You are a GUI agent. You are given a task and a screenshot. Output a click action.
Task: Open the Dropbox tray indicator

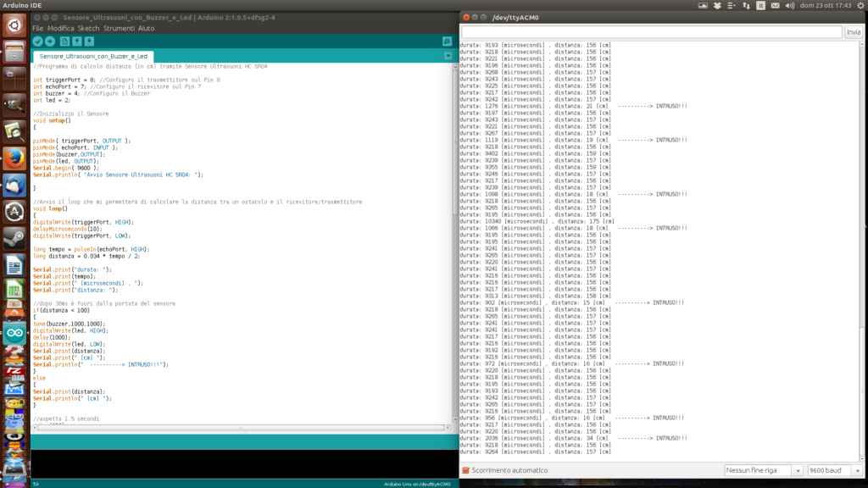click(x=717, y=6)
